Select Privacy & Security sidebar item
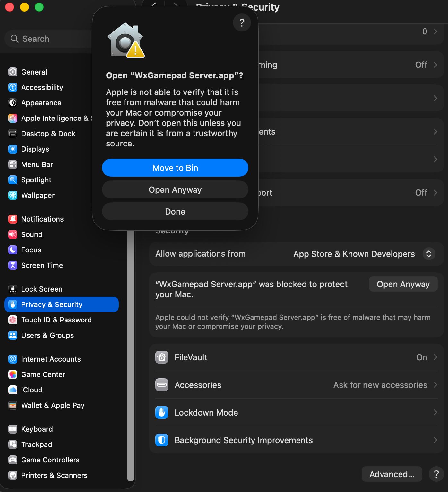The height and width of the screenshot is (492, 448). click(x=62, y=304)
